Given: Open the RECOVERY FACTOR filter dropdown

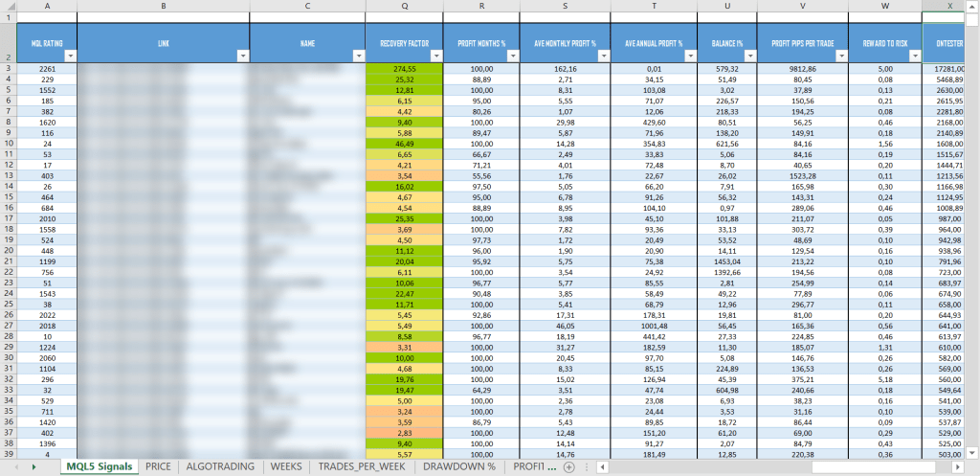Looking at the screenshot, I should [435, 57].
